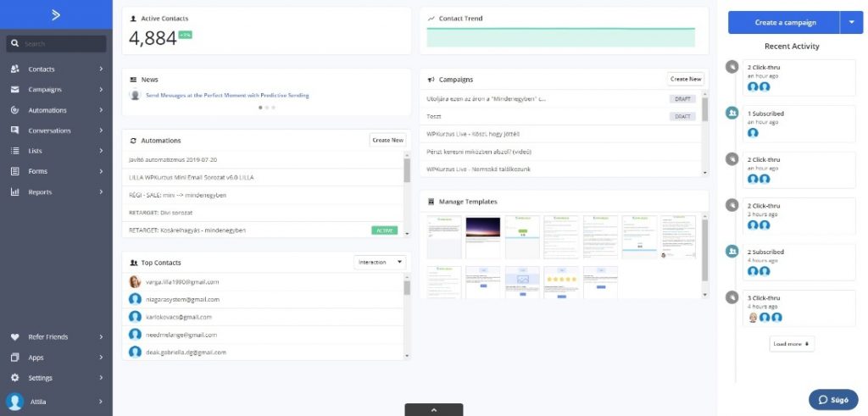Open the Predictive Sending news link

(x=227, y=96)
